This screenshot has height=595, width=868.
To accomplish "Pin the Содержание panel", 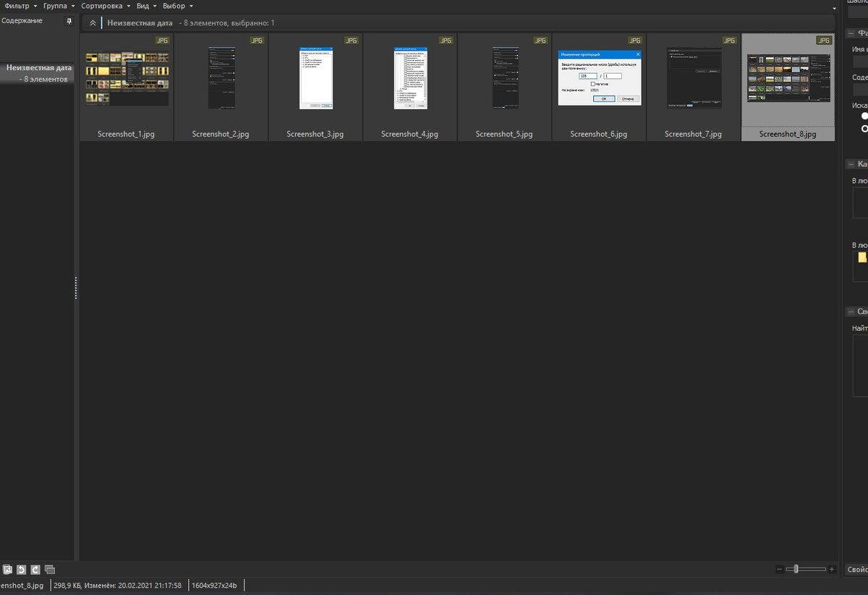I will [x=69, y=22].
